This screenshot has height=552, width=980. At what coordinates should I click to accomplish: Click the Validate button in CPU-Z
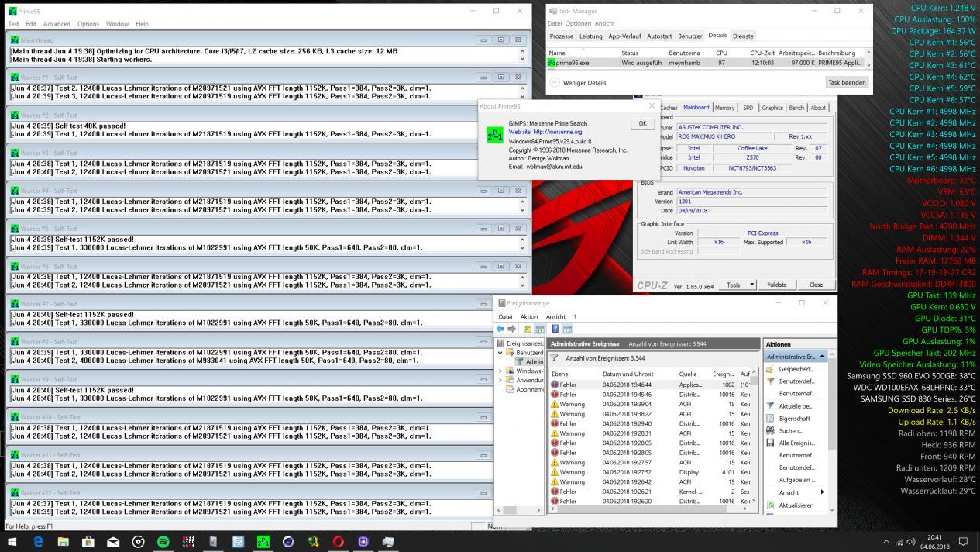coord(776,285)
